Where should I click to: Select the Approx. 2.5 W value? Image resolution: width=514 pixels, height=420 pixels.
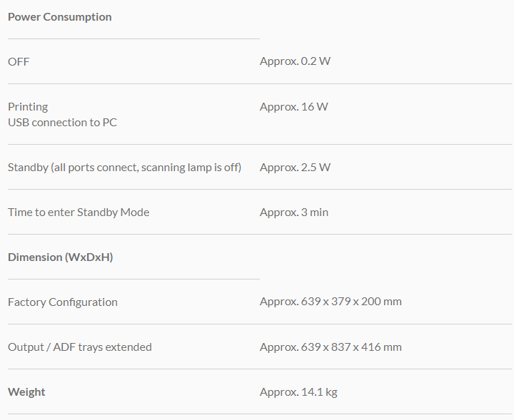click(x=295, y=168)
